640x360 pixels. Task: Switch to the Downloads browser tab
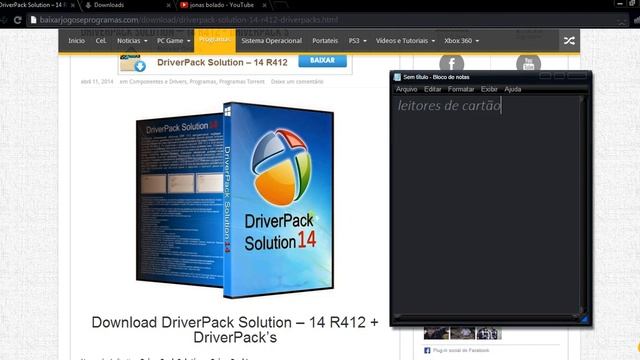point(127,5)
